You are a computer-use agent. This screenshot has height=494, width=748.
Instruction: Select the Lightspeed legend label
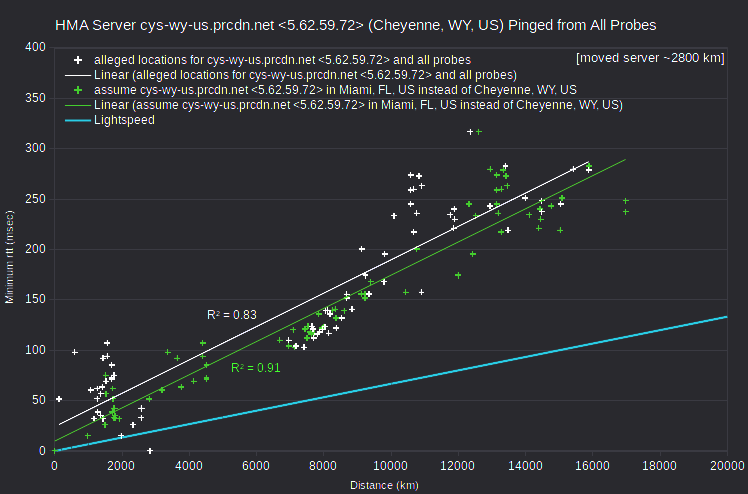tap(124, 120)
